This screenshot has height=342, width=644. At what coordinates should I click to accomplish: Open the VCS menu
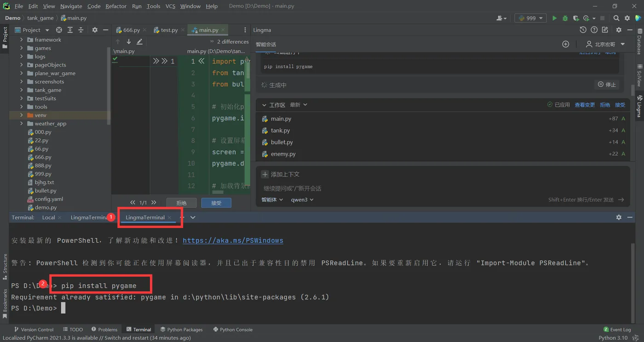pyautogui.click(x=170, y=6)
